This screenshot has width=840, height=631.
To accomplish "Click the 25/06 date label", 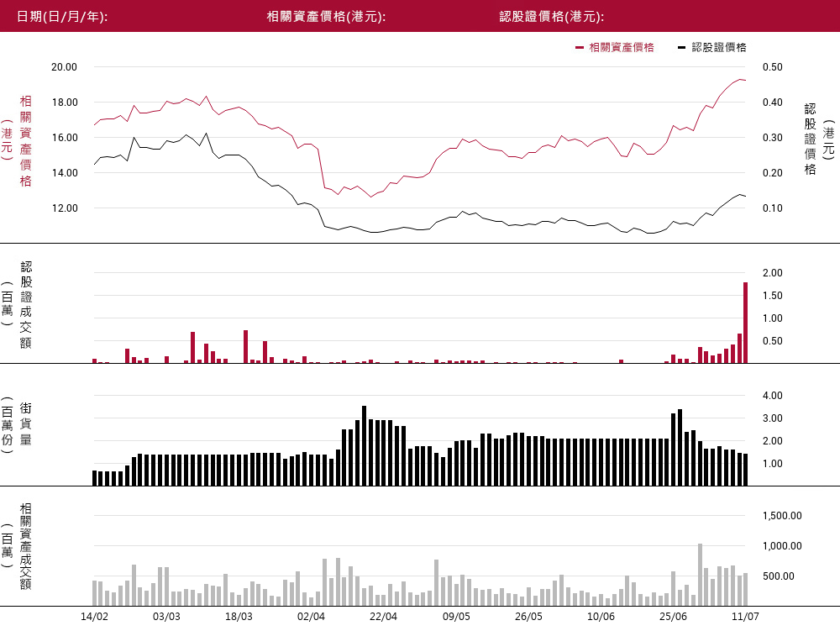I will click(x=674, y=617).
